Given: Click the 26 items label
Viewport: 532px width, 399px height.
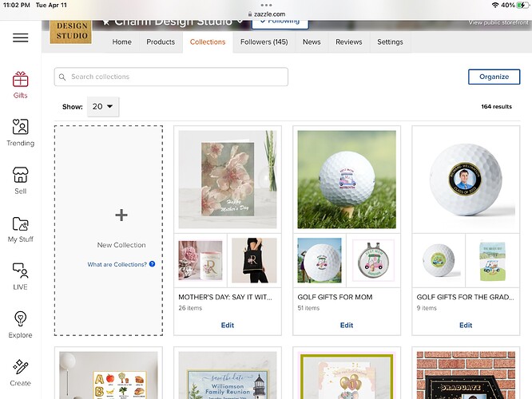Looking at the screenshot, I should [x=190, y=308].
